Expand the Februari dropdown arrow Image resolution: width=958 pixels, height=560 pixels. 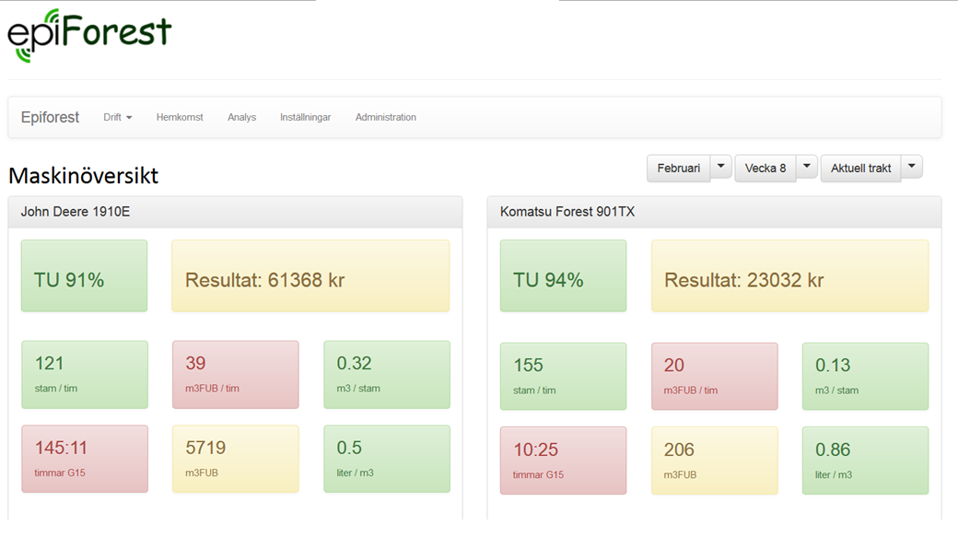721,167
